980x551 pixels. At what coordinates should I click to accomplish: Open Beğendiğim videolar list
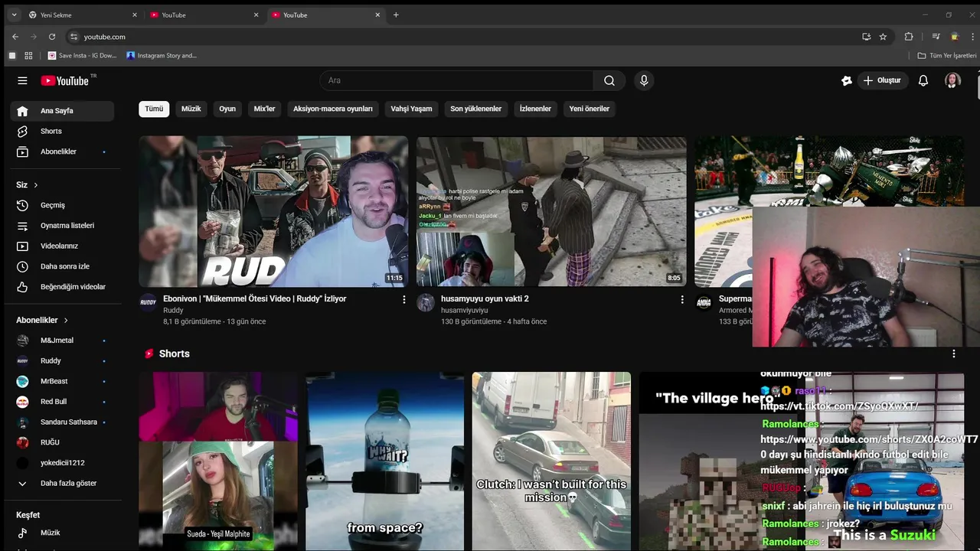(62, 287)
